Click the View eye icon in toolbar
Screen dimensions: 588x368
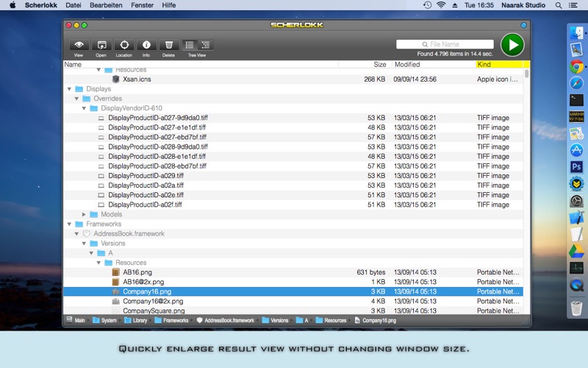(79, 45)
